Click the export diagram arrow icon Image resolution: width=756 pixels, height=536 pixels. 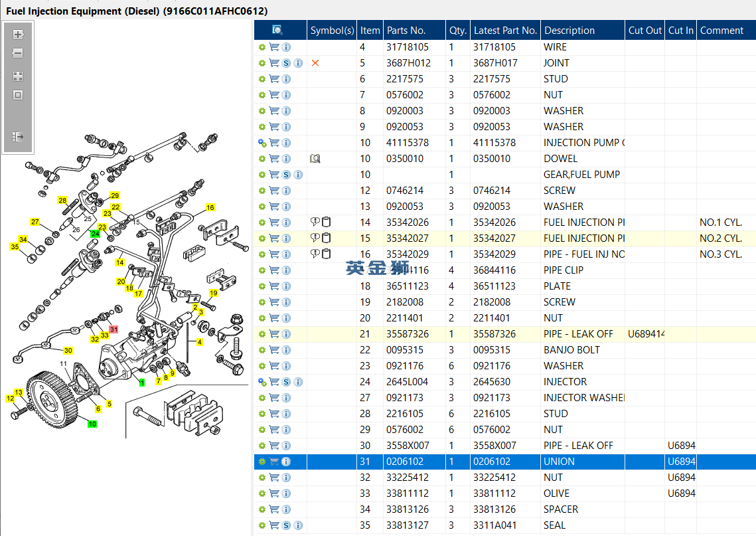(18, 137)
